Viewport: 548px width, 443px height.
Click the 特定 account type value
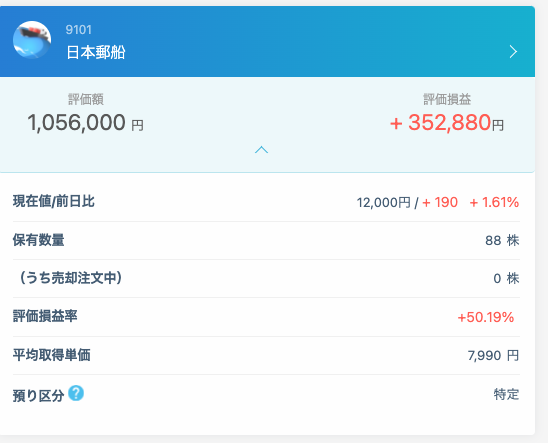(506, 394)
